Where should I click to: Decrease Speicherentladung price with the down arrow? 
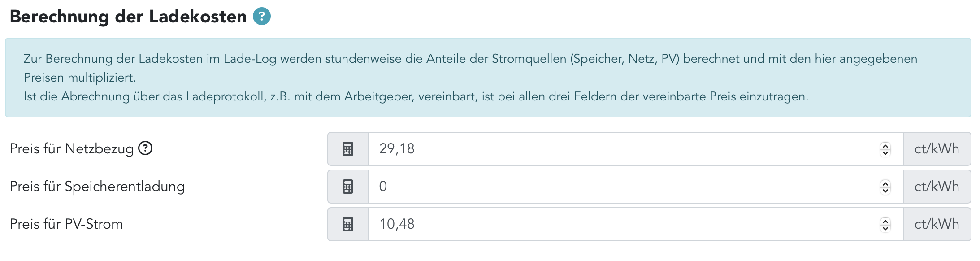[885, 191]
